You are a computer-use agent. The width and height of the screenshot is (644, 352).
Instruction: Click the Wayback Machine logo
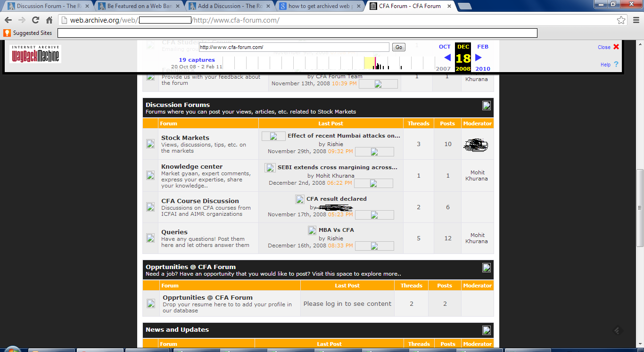(35, 54)
